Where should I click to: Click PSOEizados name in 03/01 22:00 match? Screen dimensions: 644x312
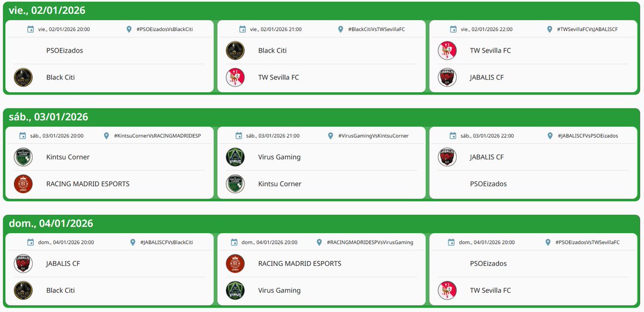click(488, 184)
